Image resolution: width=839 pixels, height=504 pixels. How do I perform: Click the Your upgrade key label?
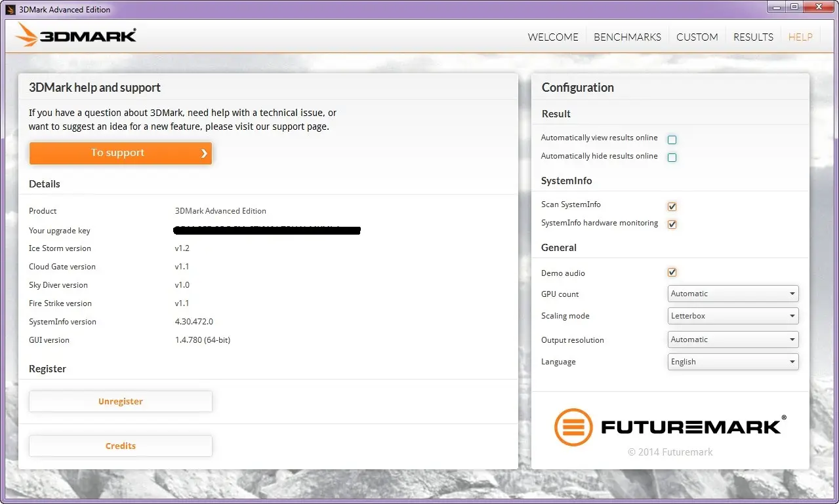[x=60, y=231]
